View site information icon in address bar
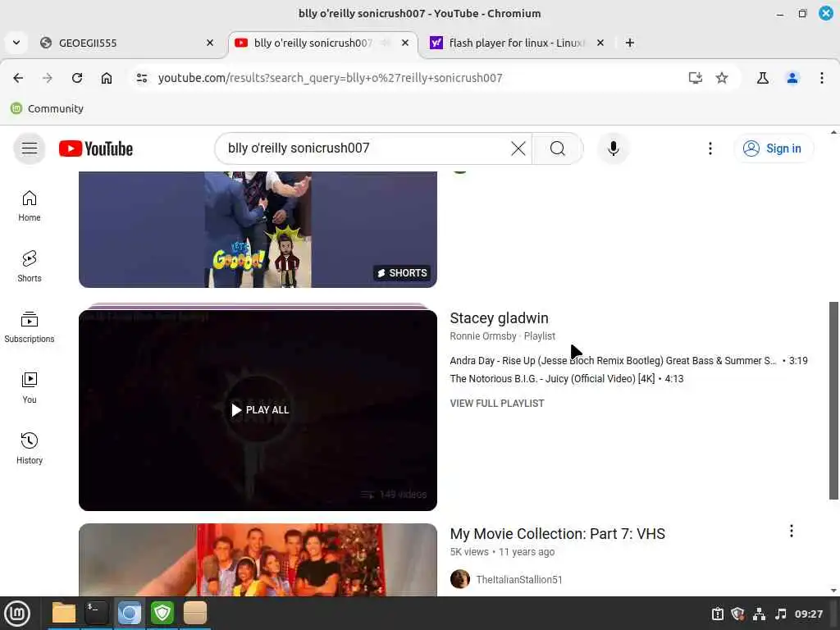 [142, 78]
